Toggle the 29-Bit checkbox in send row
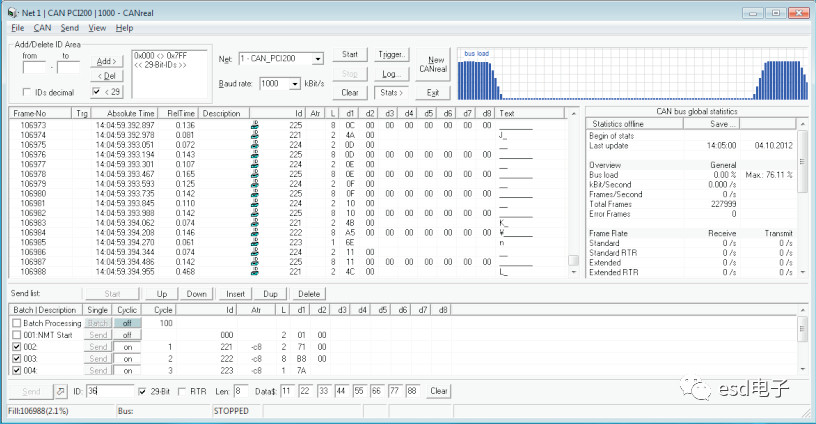The width and height of the screenshot is (816, 424). click(141, 391)
